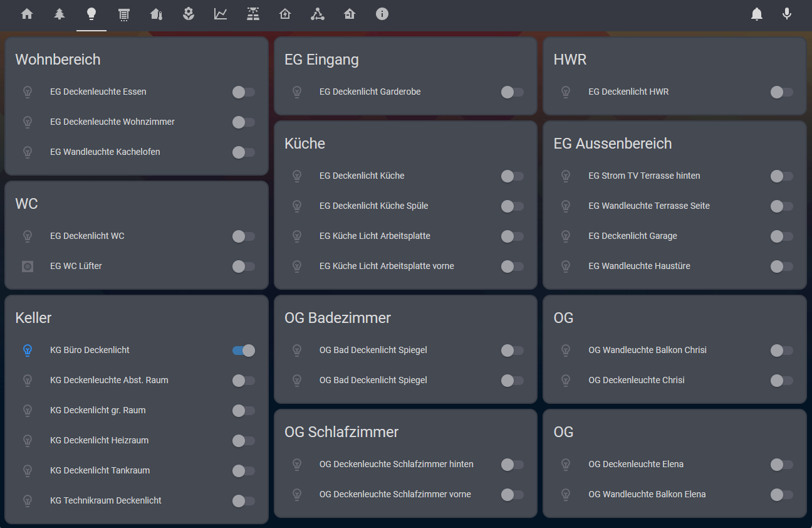
Task: Enable EG WC Lüfter toggle
Action: tap(244, 267)
